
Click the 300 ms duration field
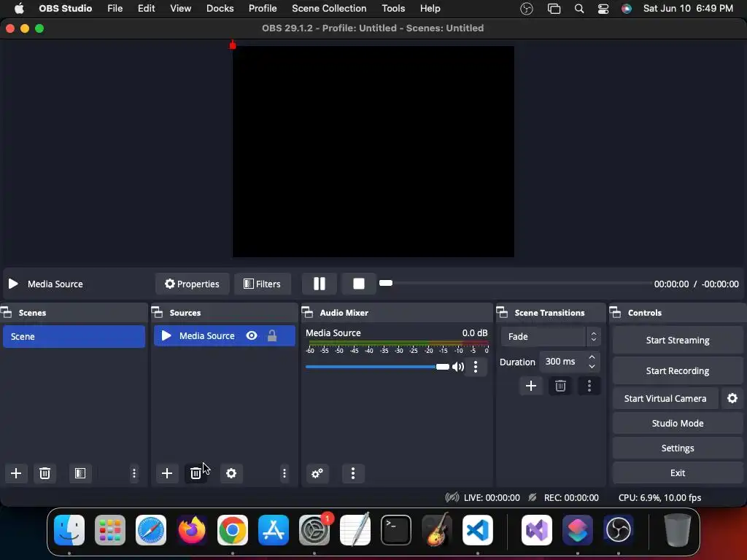(562, 362)
